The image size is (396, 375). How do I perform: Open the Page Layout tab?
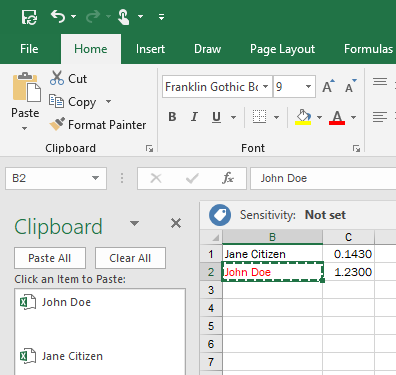click(x=282, y=49)
